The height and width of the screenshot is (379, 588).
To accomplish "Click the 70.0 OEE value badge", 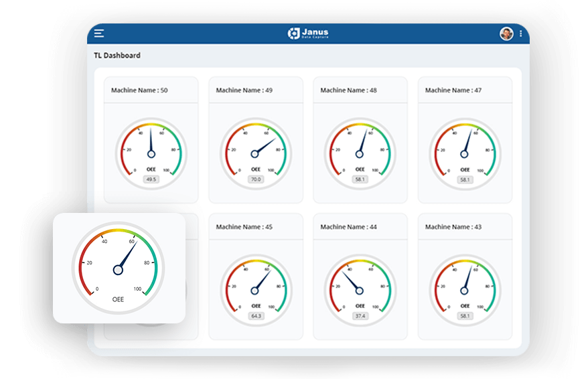I will (x=255, y=179).
